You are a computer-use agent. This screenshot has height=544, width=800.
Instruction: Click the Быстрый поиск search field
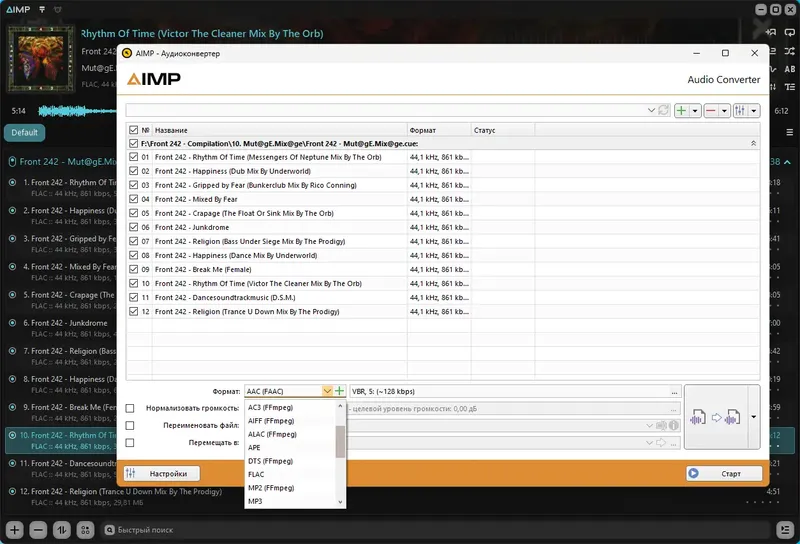(x=436, y=530)
